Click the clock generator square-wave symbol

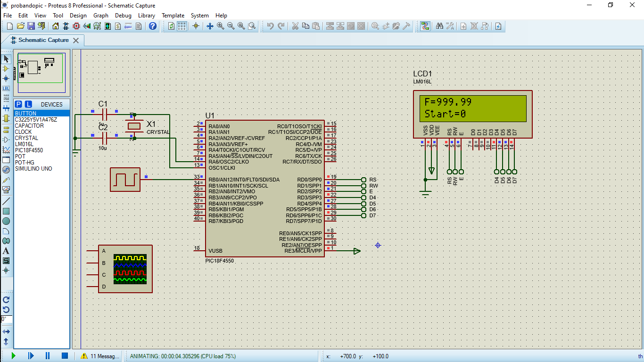coord(125,179)
